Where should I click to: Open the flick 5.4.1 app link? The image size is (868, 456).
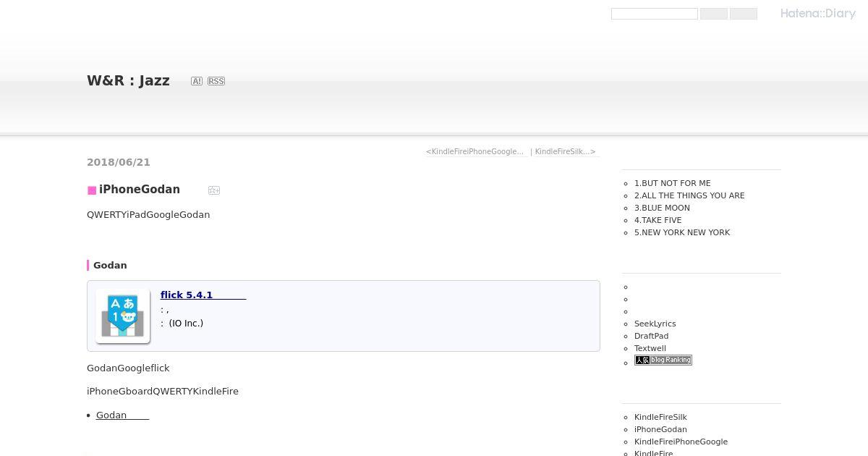click(203, 295)
